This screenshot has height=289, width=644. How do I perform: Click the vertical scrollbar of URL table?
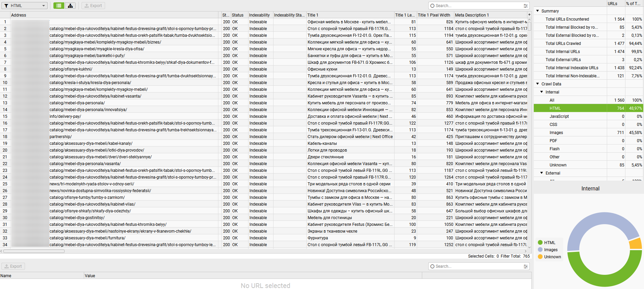point(529,26)
